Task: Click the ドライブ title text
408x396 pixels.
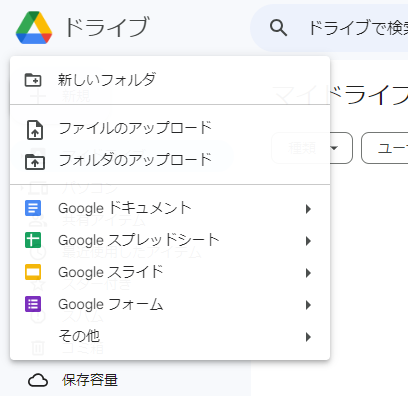Action: click(107, 27)
